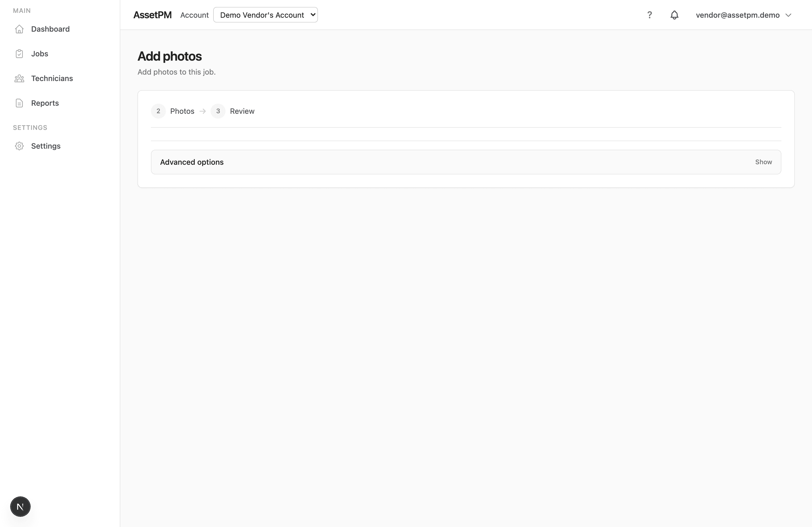The image size is (812, 527).
Task: Open the Demo Vendor's Account dropdown
Action: [x=266, y=15]
